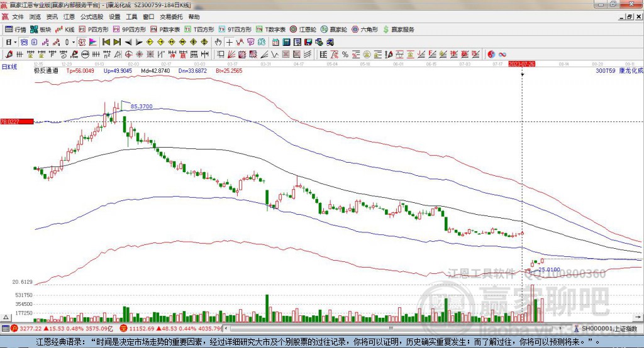The width and height of the screenshot is (644, 348).
Task: Select the circle-with-cross target tool
Action: pyautogui.click(x=128, y=54)
